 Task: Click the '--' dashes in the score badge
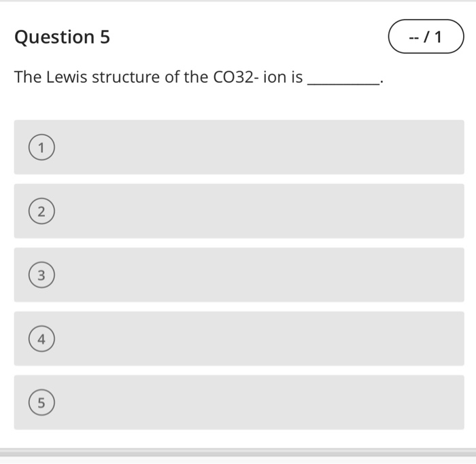[x=414, y=38]
